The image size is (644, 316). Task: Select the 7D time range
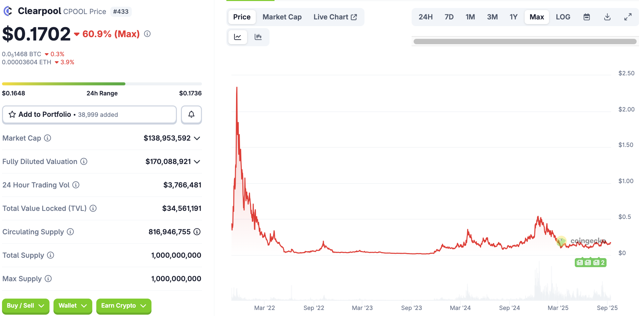[449, 17]
